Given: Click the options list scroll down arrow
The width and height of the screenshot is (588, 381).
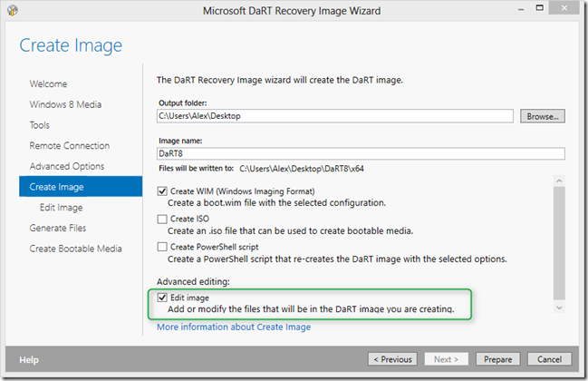Looking at the screenshot, I should coord(559,308).
